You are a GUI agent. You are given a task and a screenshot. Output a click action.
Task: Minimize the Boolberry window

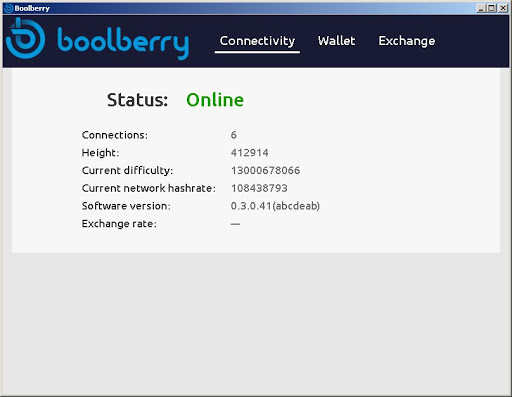point(480,8)
